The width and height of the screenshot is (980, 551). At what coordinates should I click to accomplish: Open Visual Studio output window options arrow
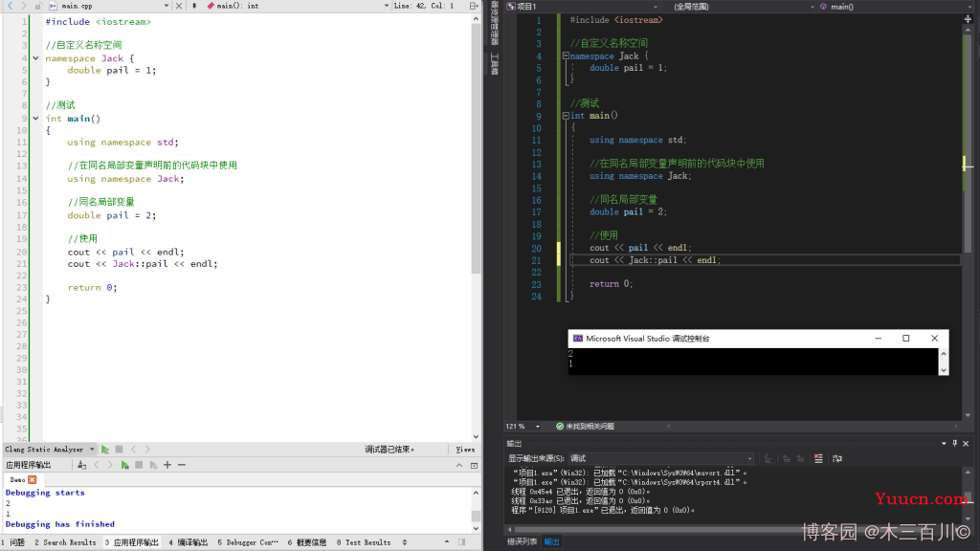coord(944,444)
